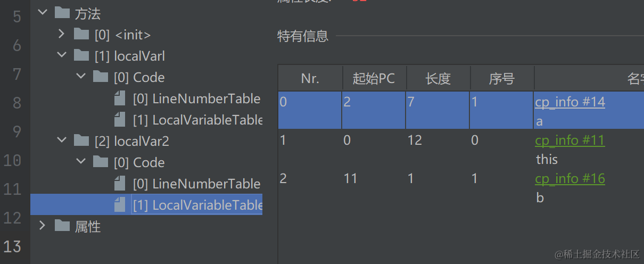The height and width of the screenshot is (264, 644).
Task: Collapse the 方法 folder node
Action: 43,13
